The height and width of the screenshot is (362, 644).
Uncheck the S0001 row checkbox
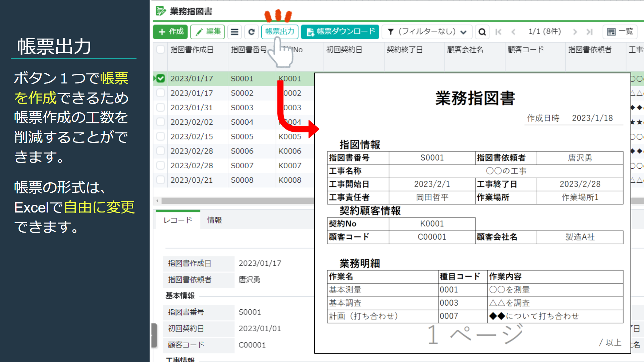tap(161, 78)
